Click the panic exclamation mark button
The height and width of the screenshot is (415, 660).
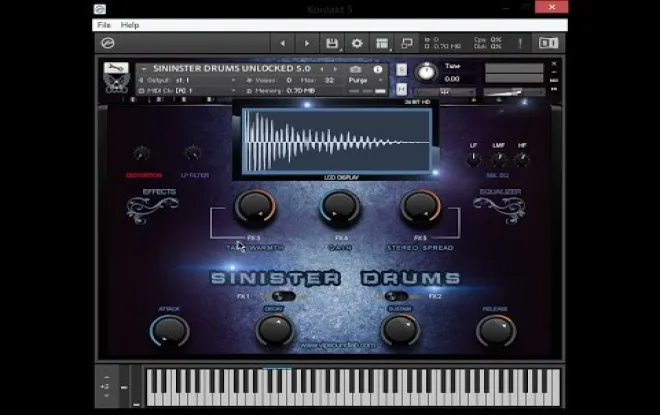click(520, 43)
